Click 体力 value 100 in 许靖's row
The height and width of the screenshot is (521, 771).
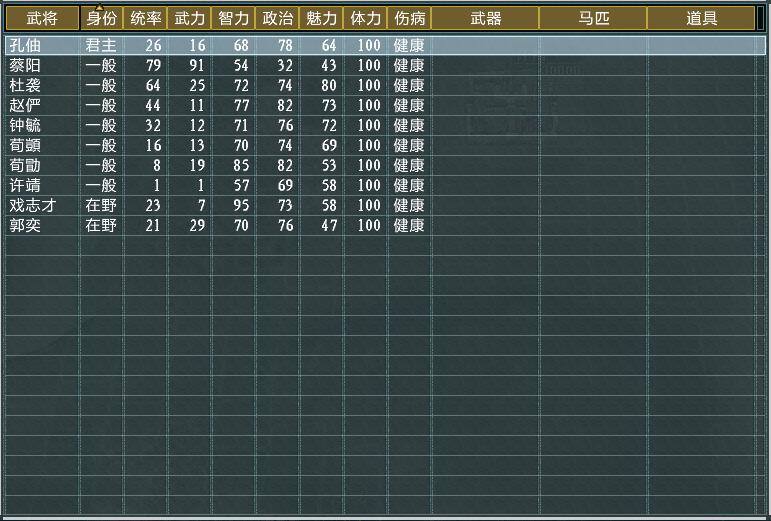(x=369, y=185)
